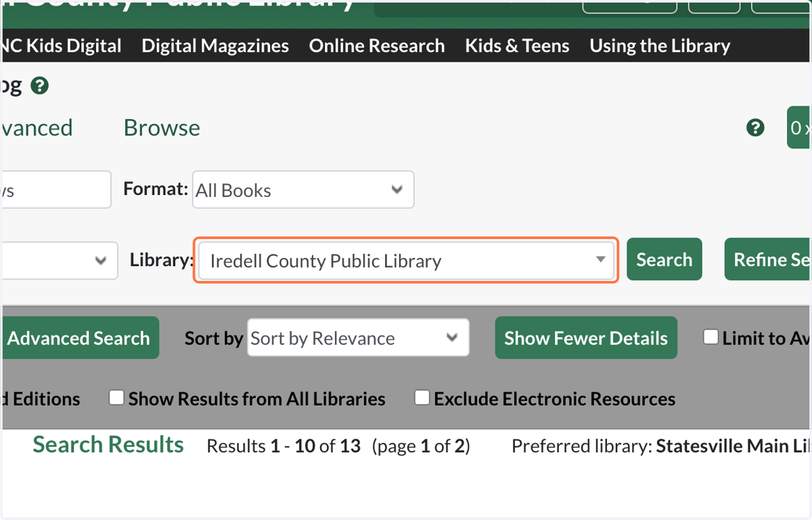Screen dimensions: 812x520
Task: Open the NC Kids Digital menu item
Action: [61, 46]
